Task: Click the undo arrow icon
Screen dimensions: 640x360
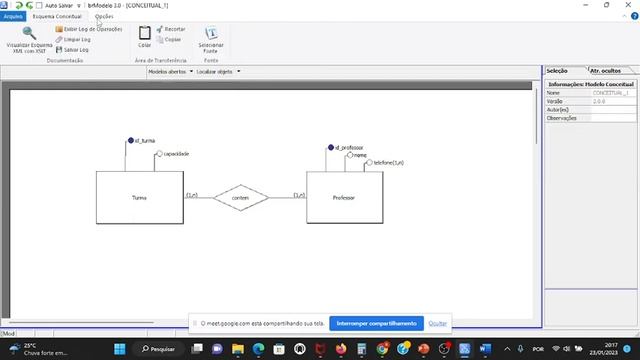Action: pyautogui.click(x=19, y=5)
